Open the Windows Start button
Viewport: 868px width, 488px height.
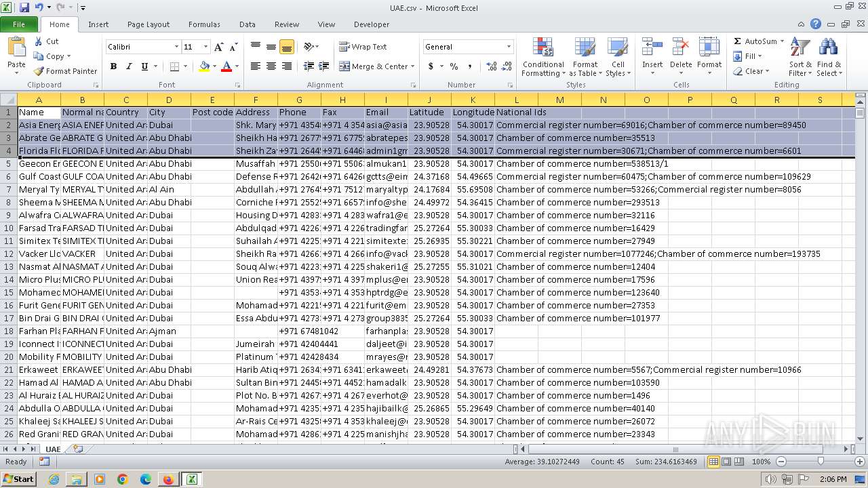[19, 479]
